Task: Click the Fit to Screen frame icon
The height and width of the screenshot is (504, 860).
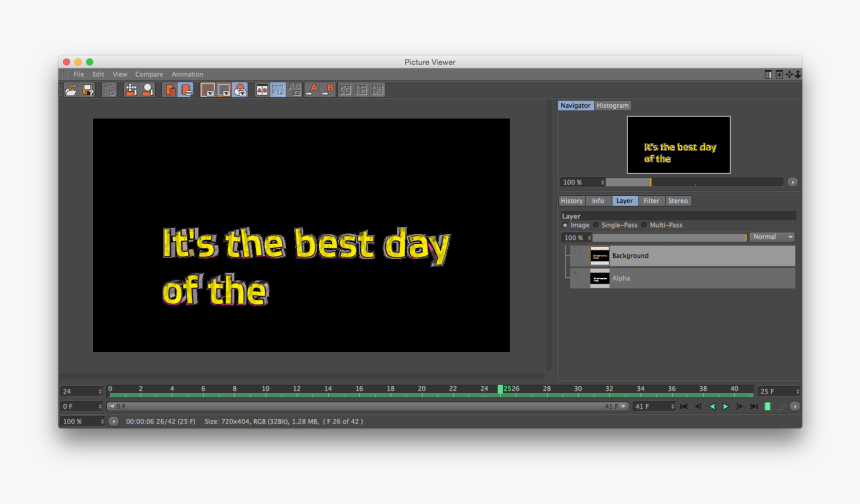Action: 207,90
